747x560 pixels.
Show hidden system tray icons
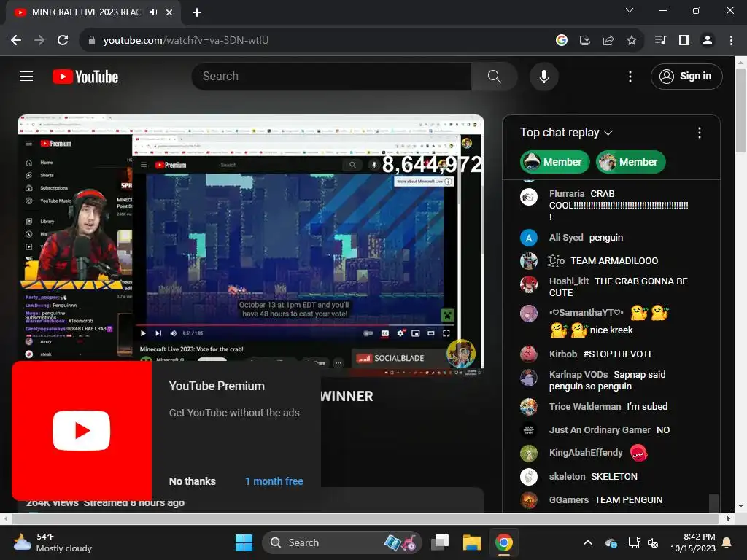tap(588, 542)
